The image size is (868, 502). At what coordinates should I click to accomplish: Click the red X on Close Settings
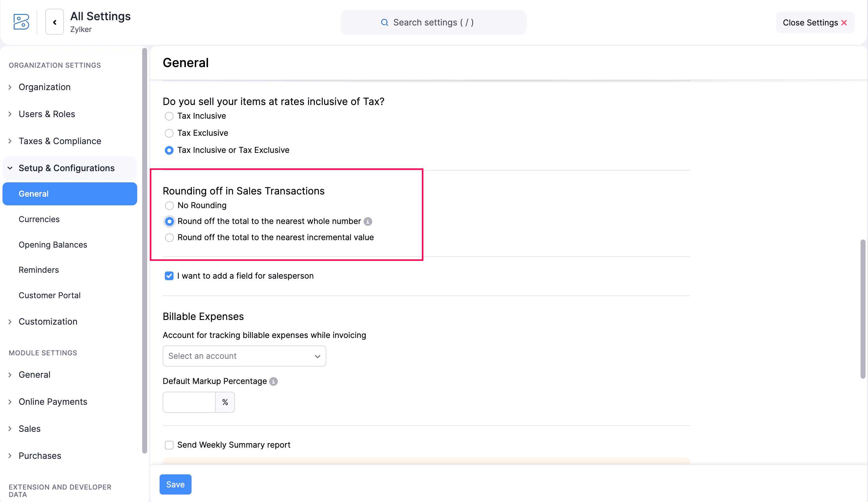(844, 23)
